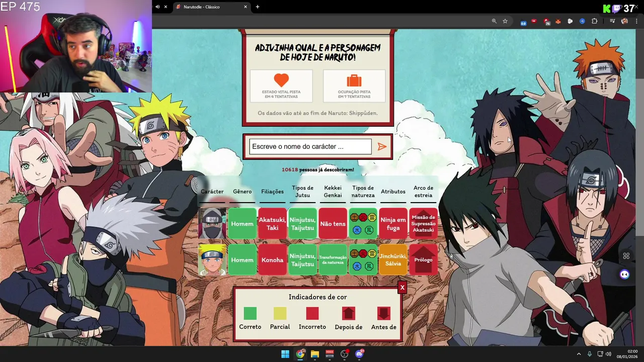Close the Narutodle browser tab
This screenshot has width=644, height=362.
coord(246,7)
